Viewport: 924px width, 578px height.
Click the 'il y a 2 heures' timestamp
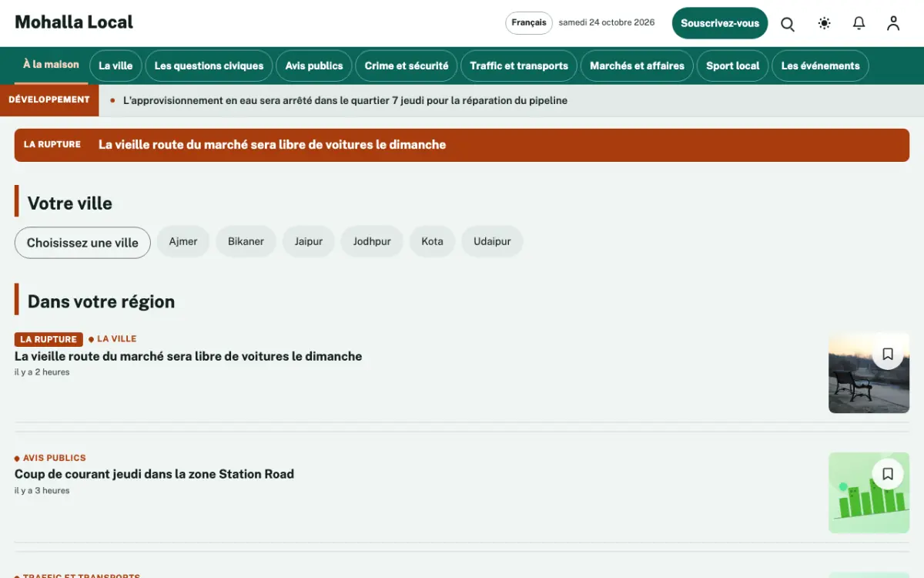tap(42, 372)
